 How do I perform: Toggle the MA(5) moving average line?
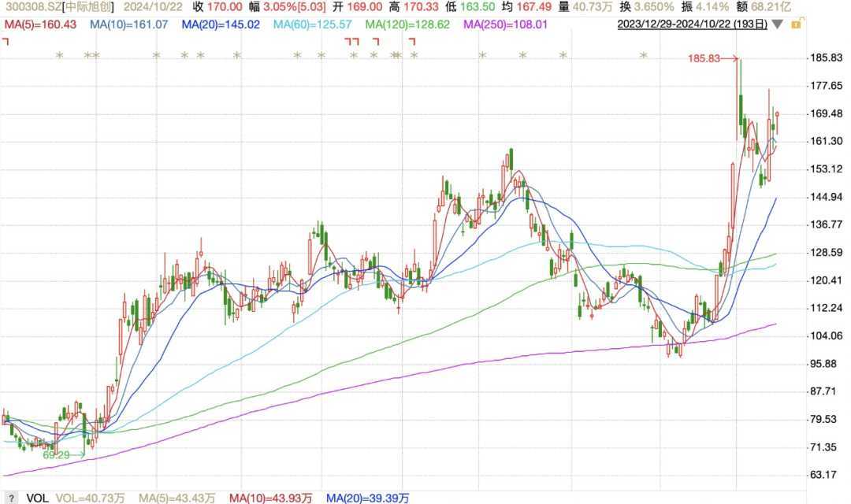click(40, 24)
